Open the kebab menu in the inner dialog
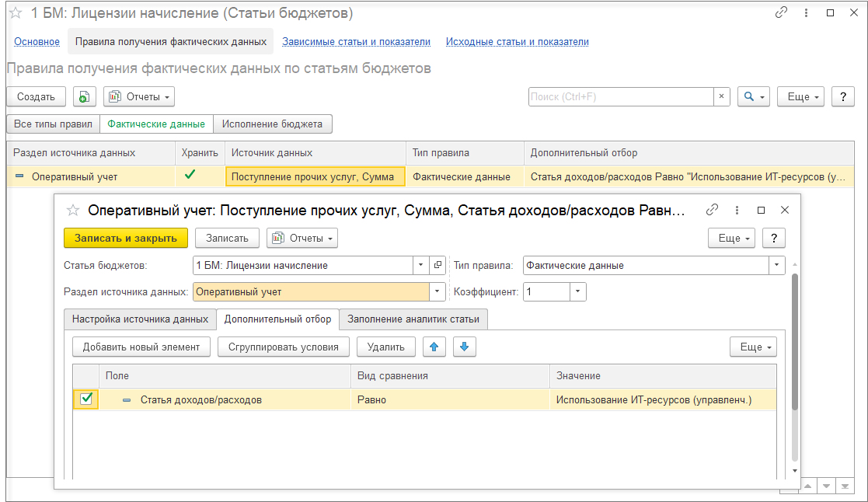 737,211
